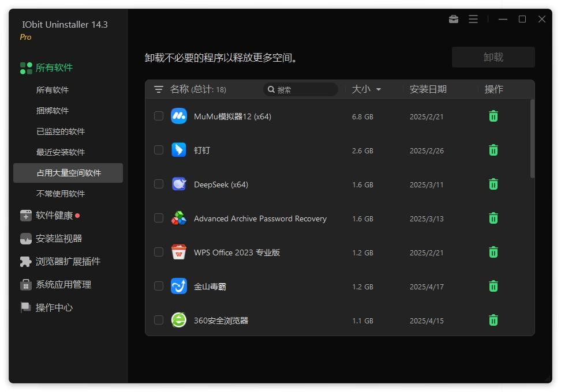
Task: Sort by 安装日期 column header
Action: (428, 89)
